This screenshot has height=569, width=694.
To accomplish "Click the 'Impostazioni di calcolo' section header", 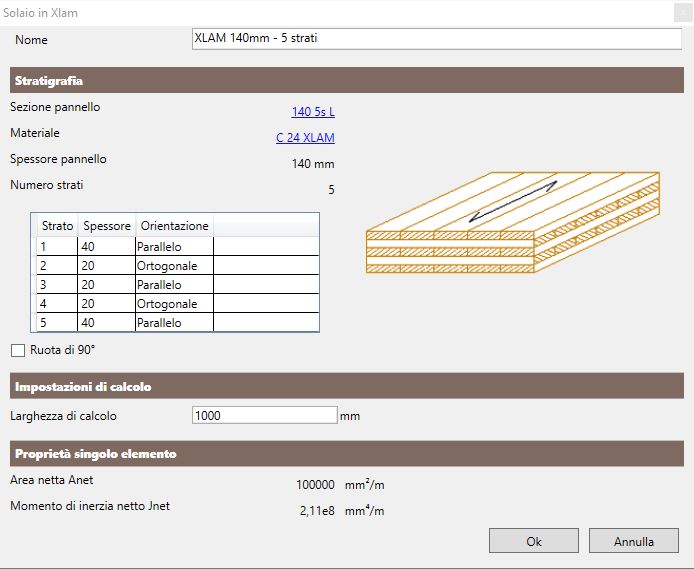I will point(347,386).
